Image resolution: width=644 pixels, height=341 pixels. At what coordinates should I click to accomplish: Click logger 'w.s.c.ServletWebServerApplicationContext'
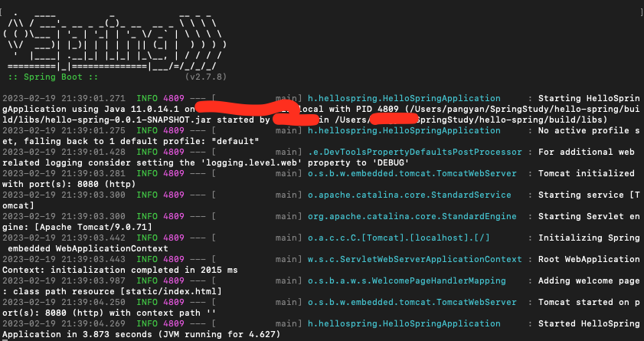click(415, 259)
